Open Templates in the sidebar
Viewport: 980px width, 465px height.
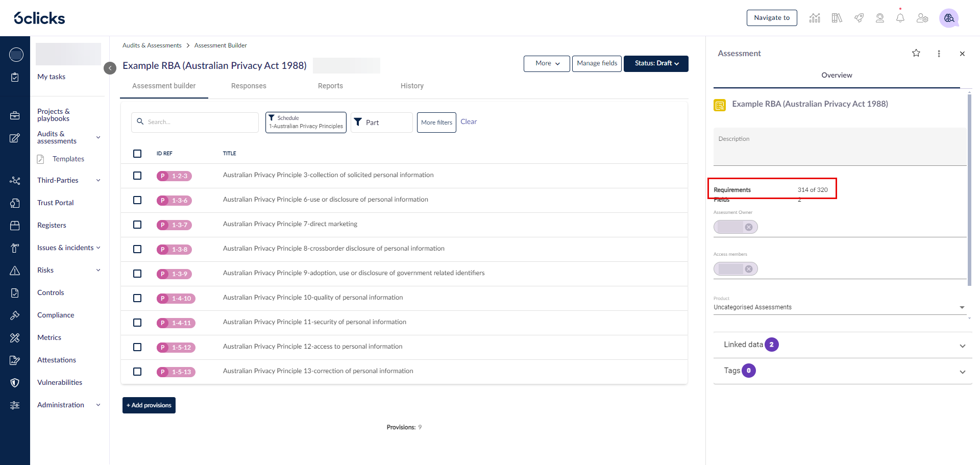coord(68,159)
